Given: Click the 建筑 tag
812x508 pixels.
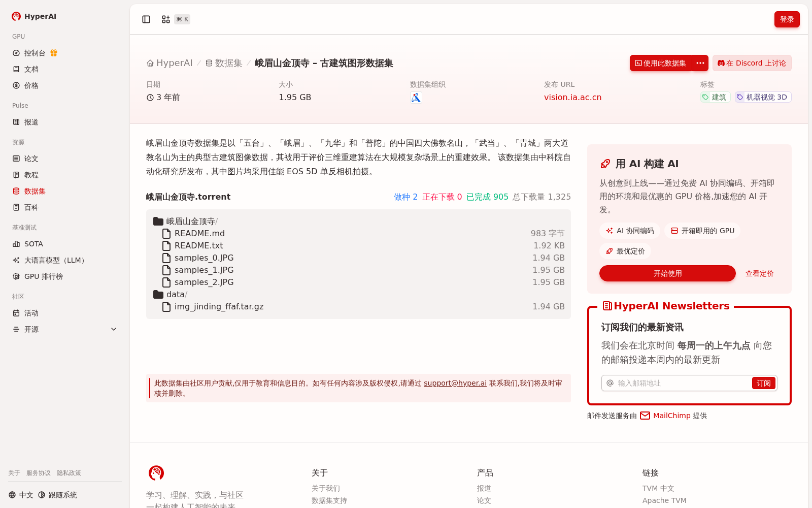Looking at the screenshot, I should [715, 97].
